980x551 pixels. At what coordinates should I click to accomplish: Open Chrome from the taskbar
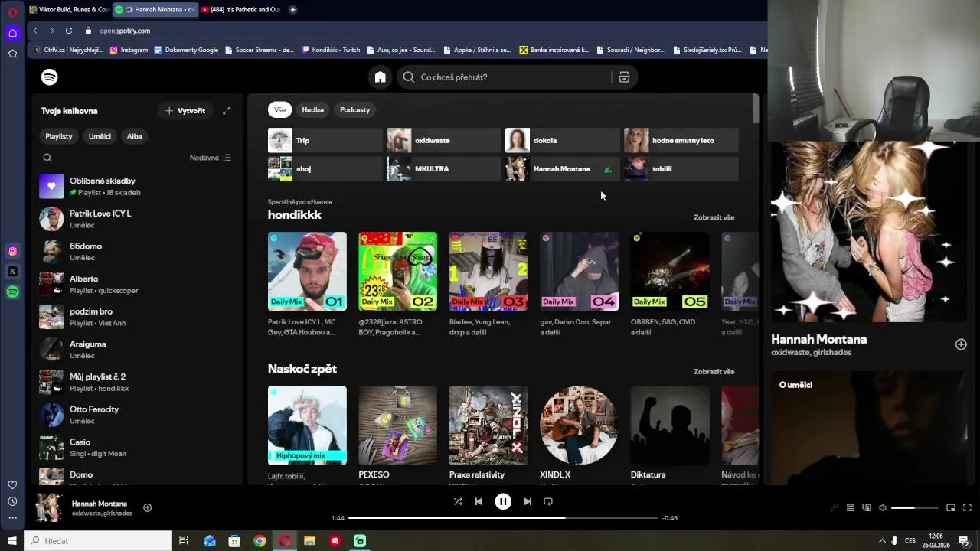(x=260, y=541)
